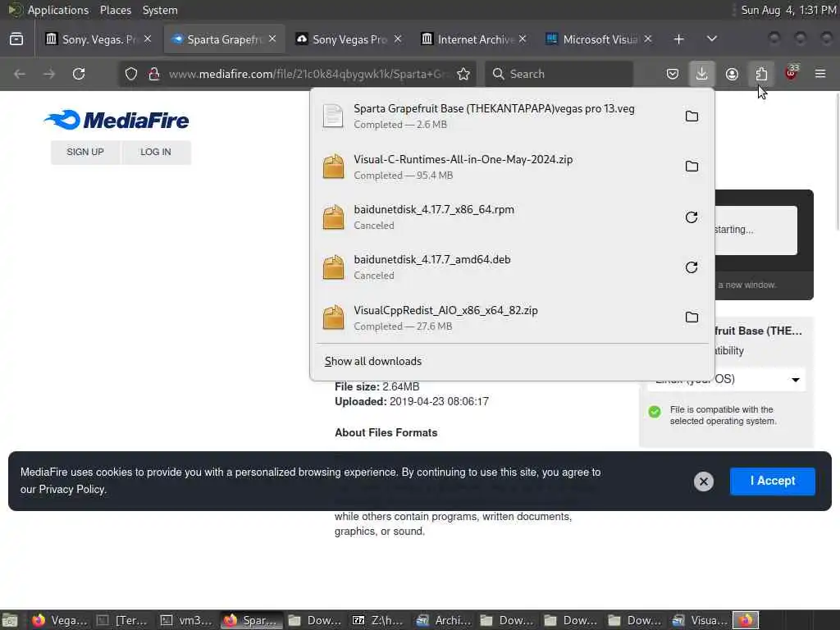840x630 pixels.
Task: Click the Search input field
Action: click(x=559, y=74)
